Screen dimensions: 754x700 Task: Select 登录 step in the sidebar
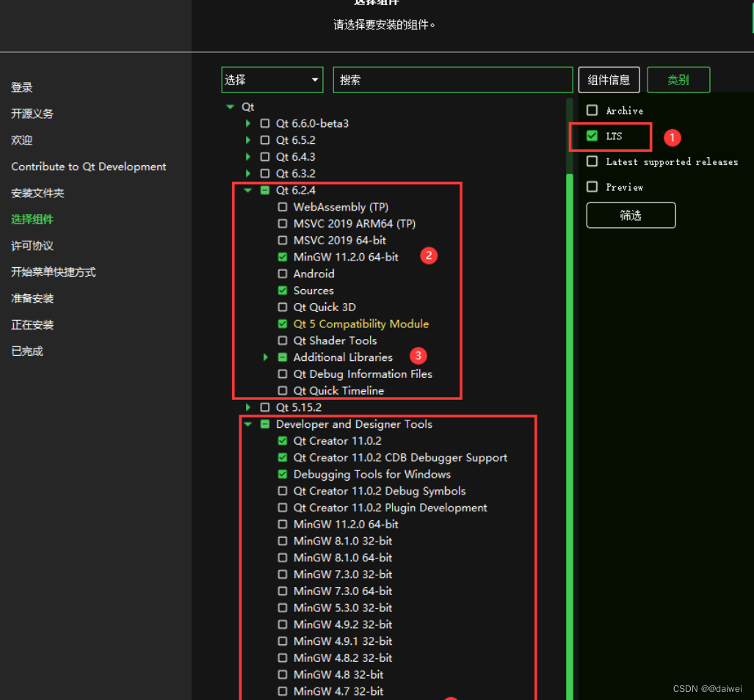pos(22,87)
